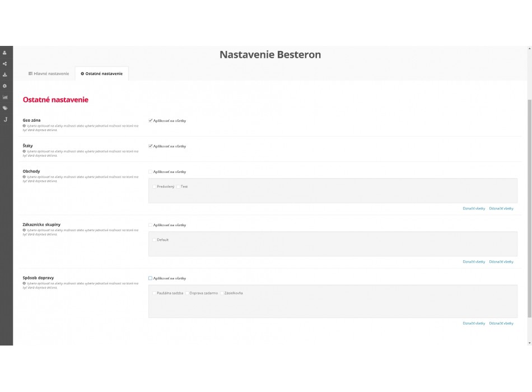Switch to the Hlavné nastavenie tab
Viewport: 532px width, 392px height.
(49, 74)
